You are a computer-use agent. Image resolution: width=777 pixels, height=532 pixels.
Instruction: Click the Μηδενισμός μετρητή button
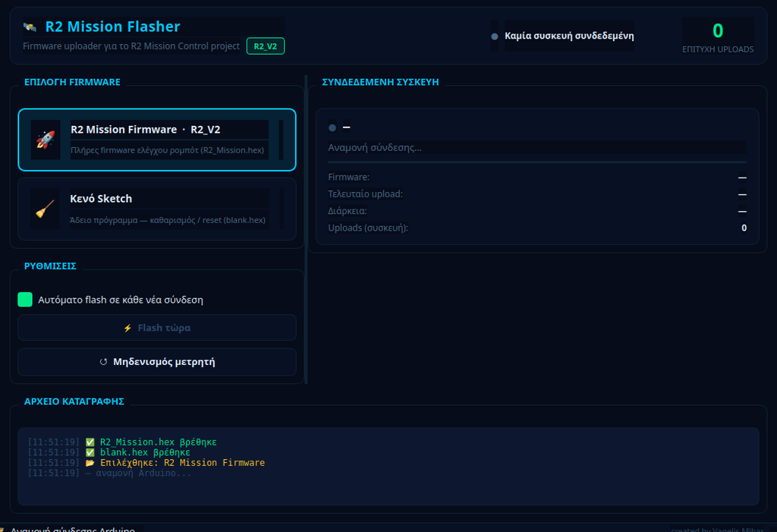pos(157,362)
